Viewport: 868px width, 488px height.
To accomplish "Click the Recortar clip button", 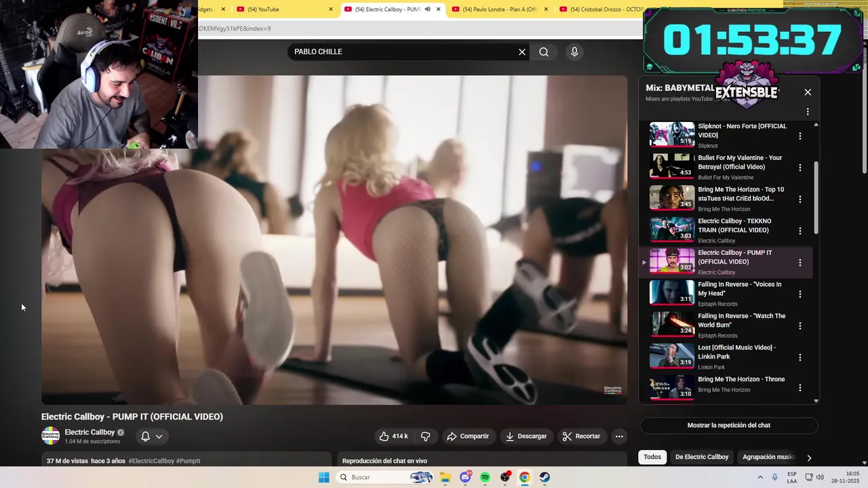I will pyautogui.click(x=582, y=436).
